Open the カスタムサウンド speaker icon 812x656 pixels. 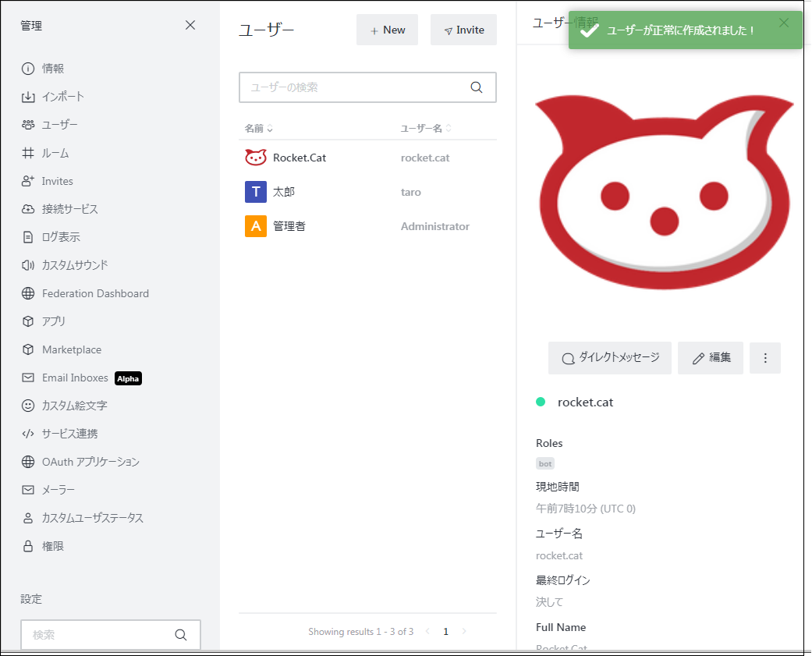pyautogui.click(x=28, y=265)
